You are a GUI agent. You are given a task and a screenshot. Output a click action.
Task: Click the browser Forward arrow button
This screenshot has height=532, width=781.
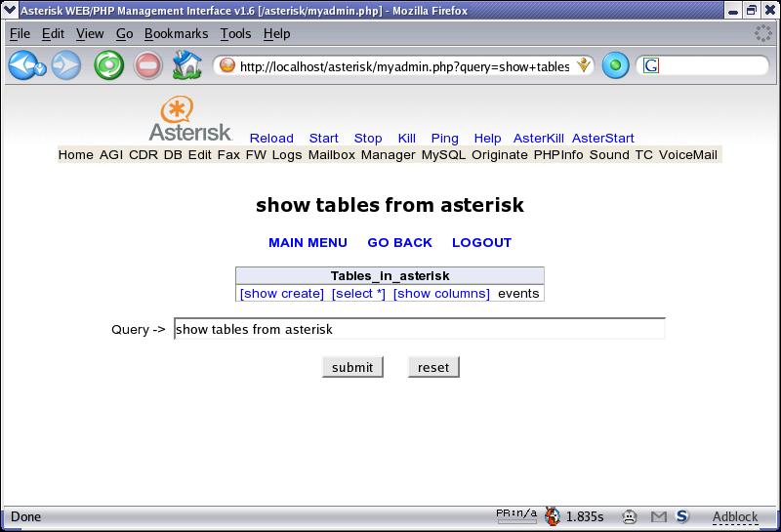click(x=66, y=65)
